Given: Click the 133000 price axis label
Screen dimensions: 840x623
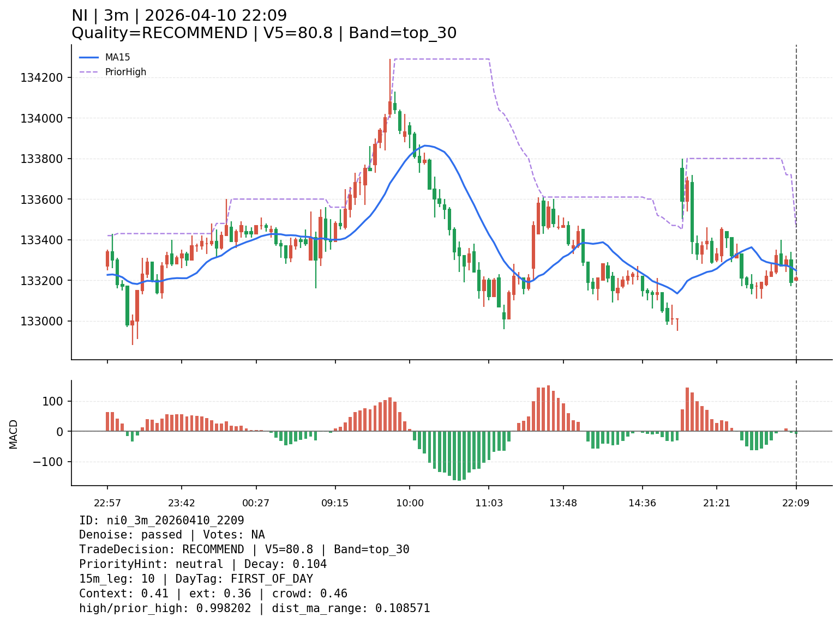Looking at the screenshot, I should (41, 321).
